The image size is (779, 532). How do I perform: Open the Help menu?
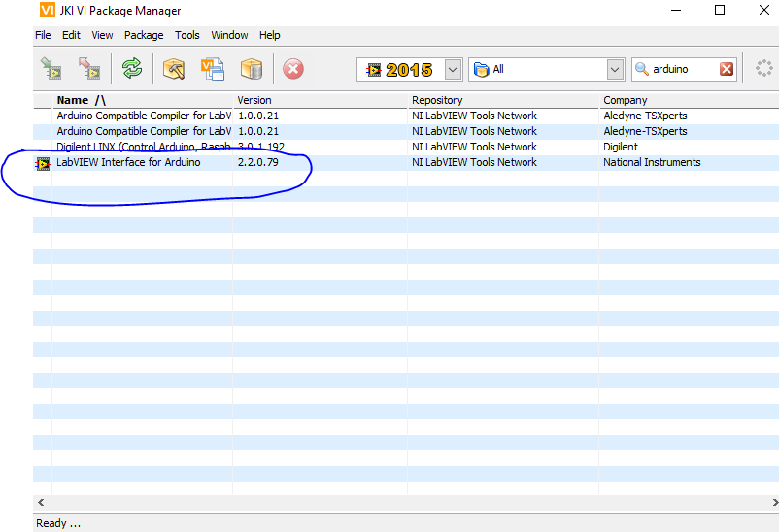click(269, 35)
